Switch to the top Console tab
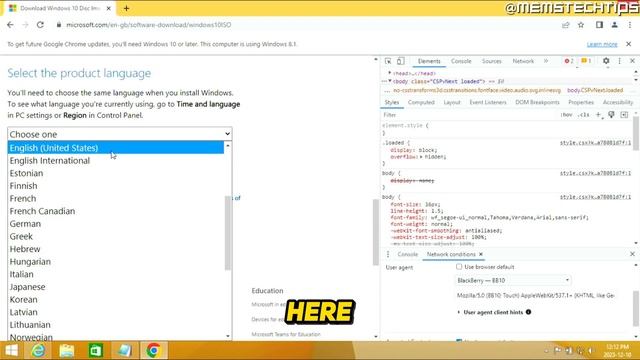 tap(461, 61)
